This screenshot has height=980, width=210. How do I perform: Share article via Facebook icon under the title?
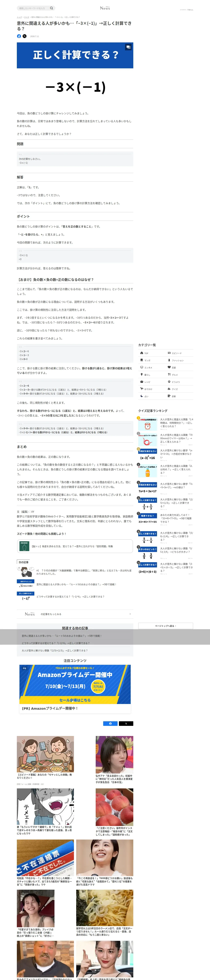19,36
